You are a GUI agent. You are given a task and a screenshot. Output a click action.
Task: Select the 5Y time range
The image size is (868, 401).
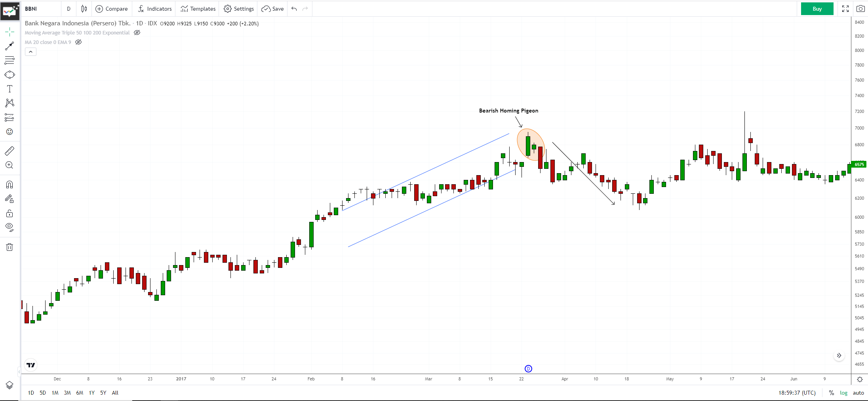[103, 393]
